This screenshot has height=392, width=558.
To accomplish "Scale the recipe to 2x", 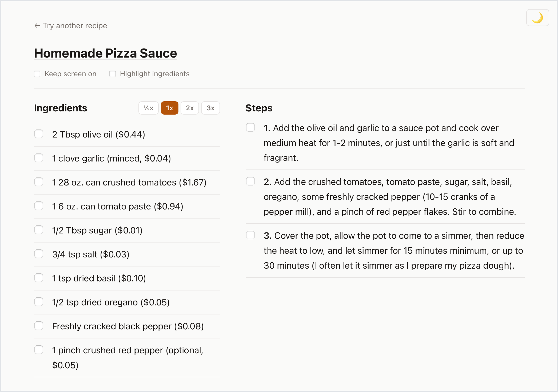I will (x=190, y=108).
